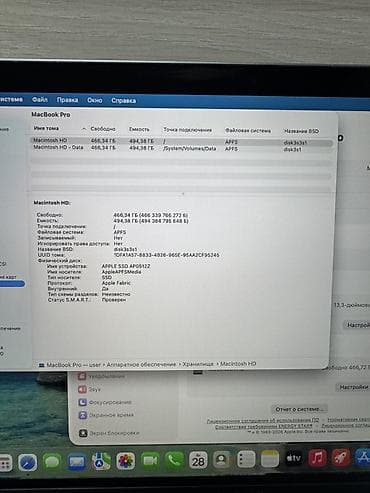Sort volumes by the Свободно column

(x=103, y=129)
